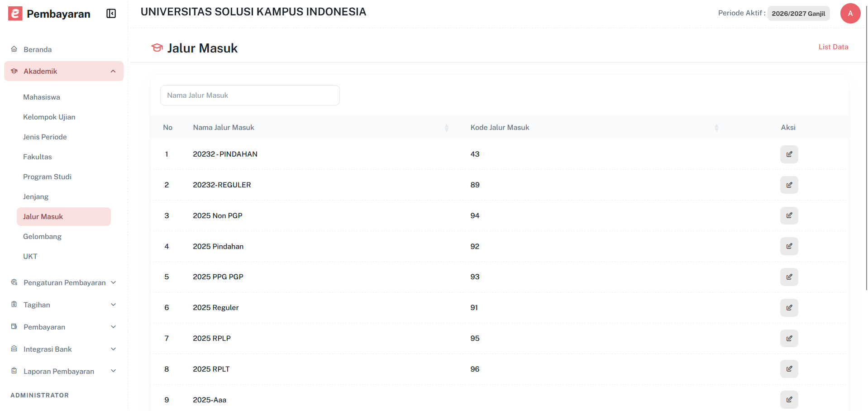868x411 pixels.
Task: Open Jenjang submenu item
Action: coord(36,196)
